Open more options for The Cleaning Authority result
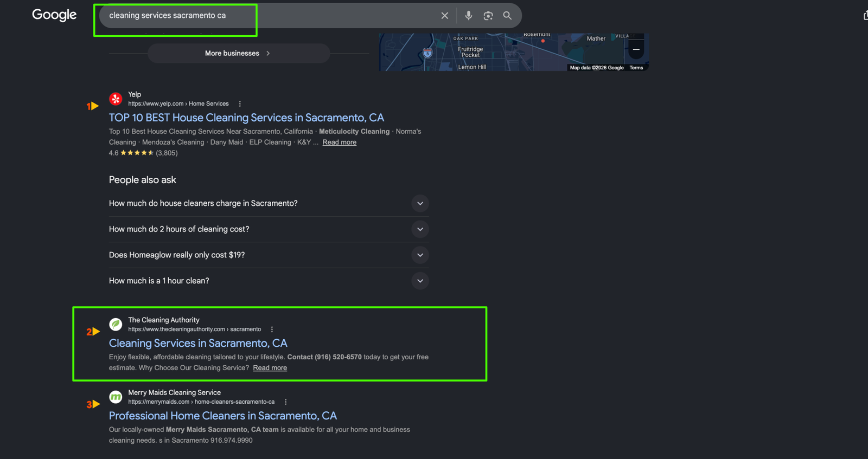 click(x=272, y=329)
